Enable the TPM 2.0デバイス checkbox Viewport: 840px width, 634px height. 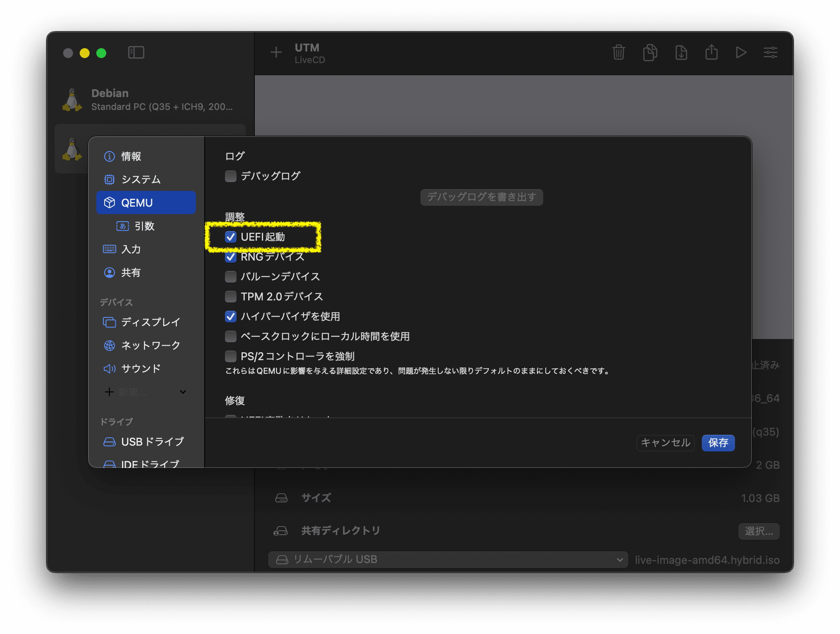231,296
